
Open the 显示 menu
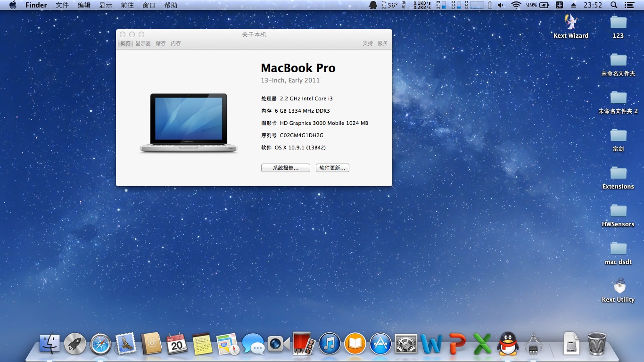(106, 5)
